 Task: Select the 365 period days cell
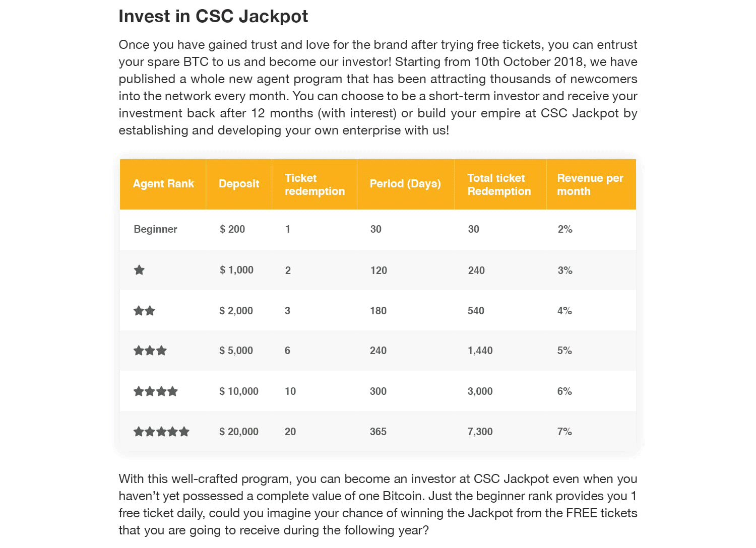tap(378, 432)
